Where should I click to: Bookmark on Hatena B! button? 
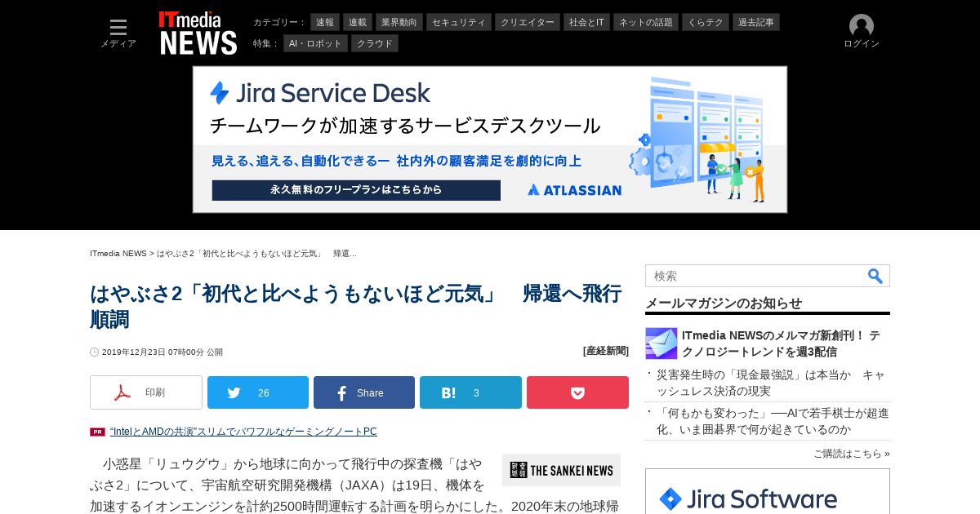pos(470,392)
